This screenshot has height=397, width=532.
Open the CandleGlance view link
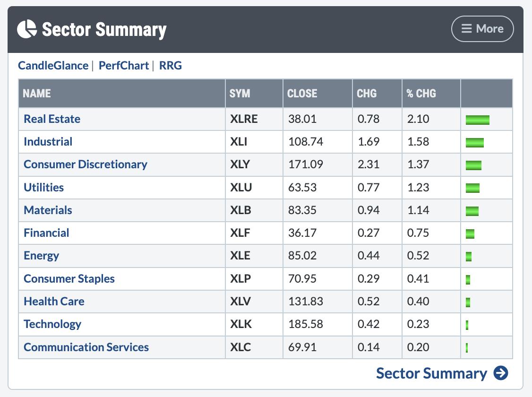pos(53,66)
